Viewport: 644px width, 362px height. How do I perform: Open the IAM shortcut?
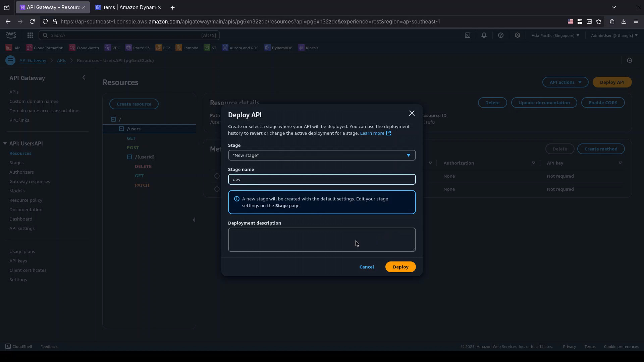[x=13, y=48]
